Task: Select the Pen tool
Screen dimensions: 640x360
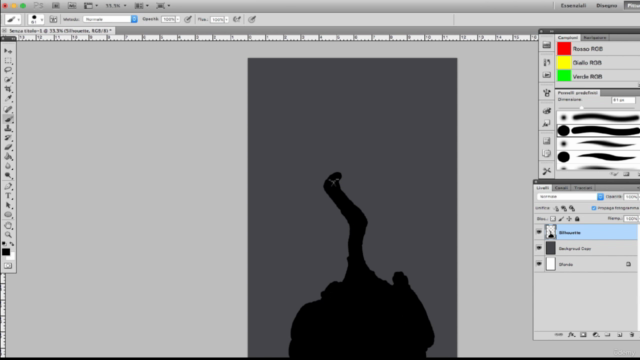Action: 8,187
